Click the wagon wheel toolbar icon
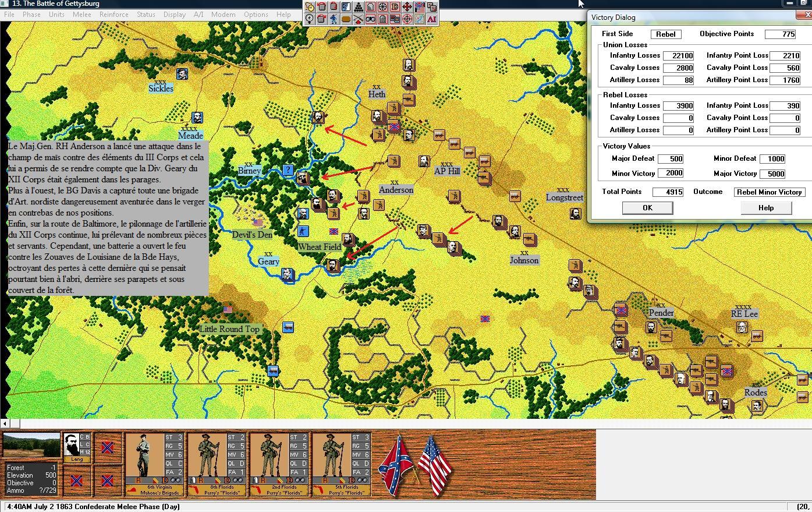Viewport: 812px width, 512px height. [383, 7]
